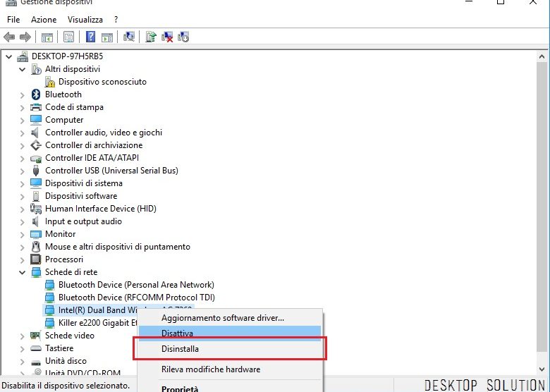Open the File menu
Screen dimensions: 550x392
coord(13,20)
